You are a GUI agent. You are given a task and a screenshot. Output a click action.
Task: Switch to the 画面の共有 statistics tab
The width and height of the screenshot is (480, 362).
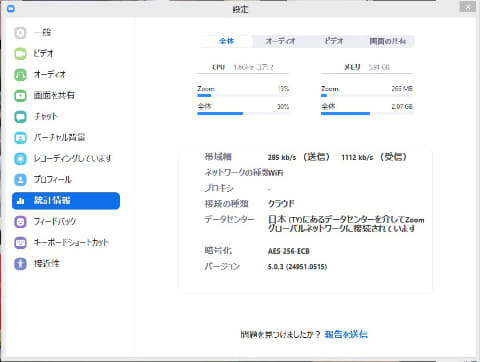click(387, 41)
